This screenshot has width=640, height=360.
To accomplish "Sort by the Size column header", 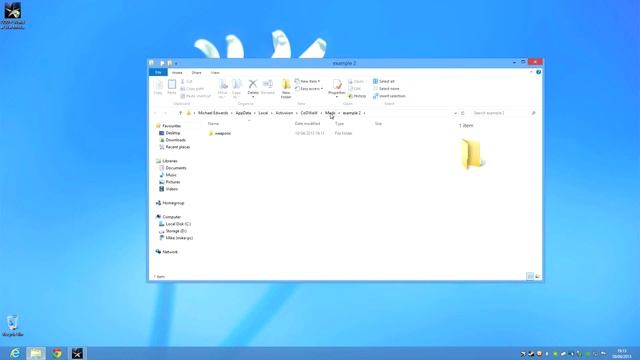I will (378, 123).
